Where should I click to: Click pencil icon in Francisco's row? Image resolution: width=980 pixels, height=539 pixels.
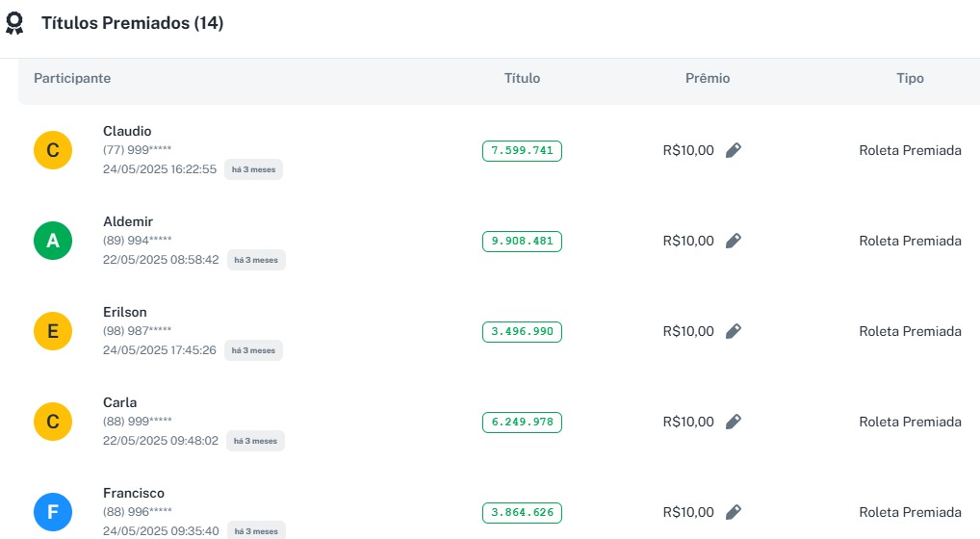[734, 512]
